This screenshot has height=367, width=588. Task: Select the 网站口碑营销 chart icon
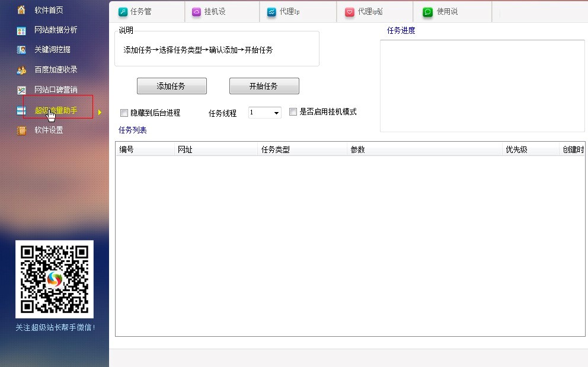[x=23, y=90]
